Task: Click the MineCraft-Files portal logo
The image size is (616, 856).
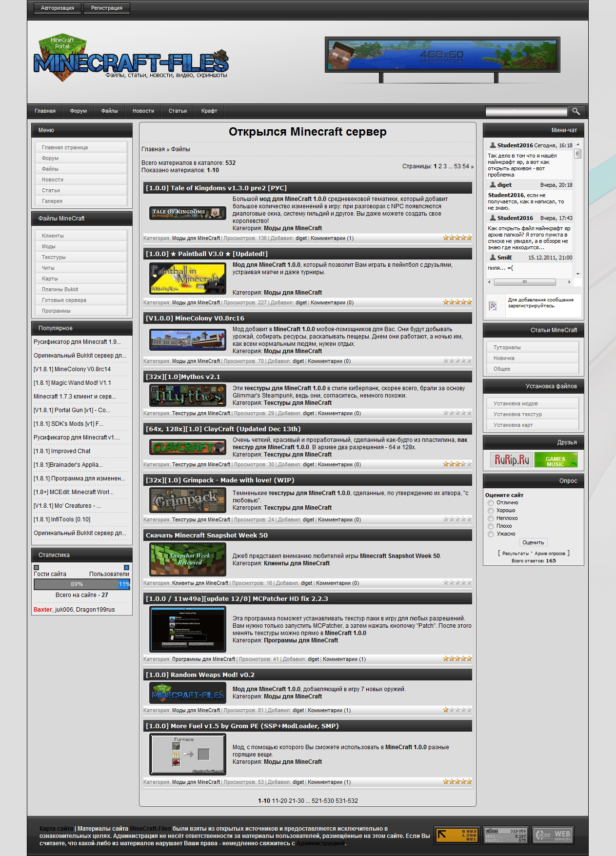Action: point(131,58)
